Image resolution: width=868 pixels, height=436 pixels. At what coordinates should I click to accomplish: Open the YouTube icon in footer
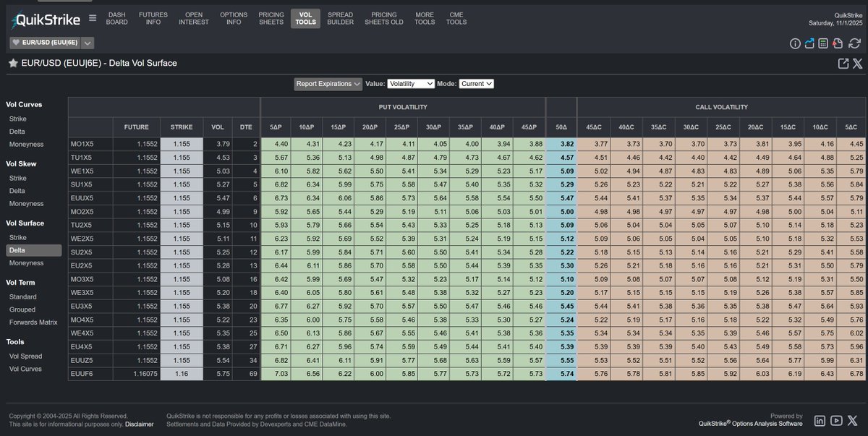[836, 420]
